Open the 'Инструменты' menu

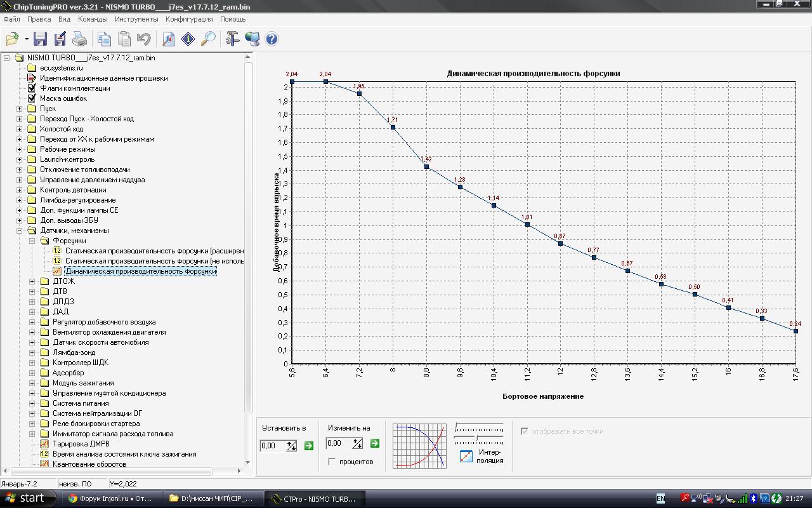136,19
